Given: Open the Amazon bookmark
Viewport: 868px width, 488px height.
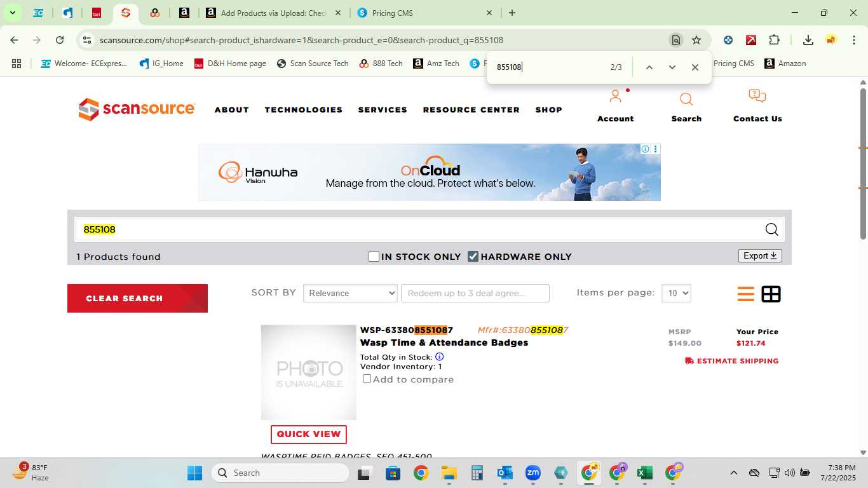Looking at the screenshot, I should pos(785,64).
